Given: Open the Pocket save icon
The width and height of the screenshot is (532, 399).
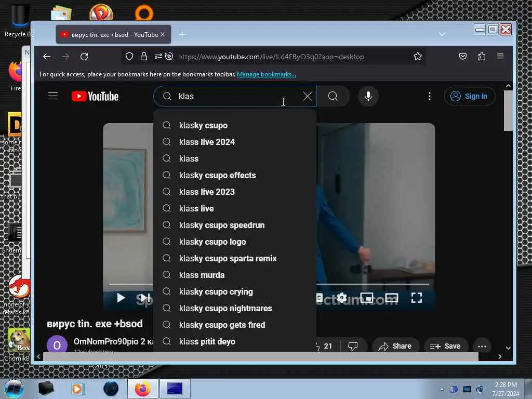Looking at the screenshot, I should pos(463,56).
